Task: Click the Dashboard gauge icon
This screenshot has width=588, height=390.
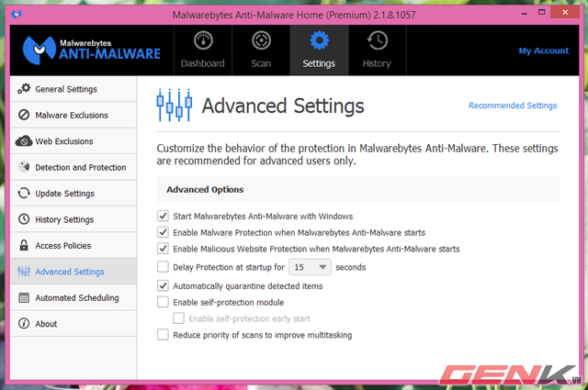Action: click(203, 40)
